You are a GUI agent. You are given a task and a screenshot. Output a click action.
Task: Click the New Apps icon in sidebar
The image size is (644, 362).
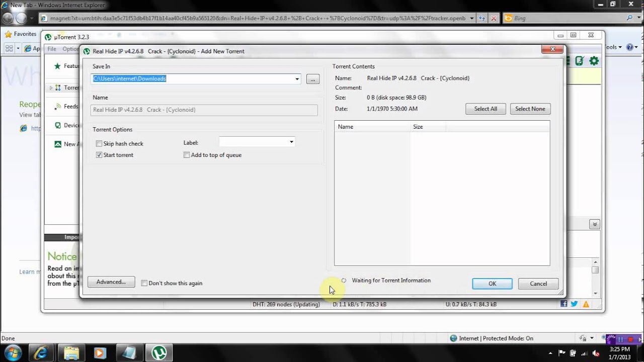[58, 144]
